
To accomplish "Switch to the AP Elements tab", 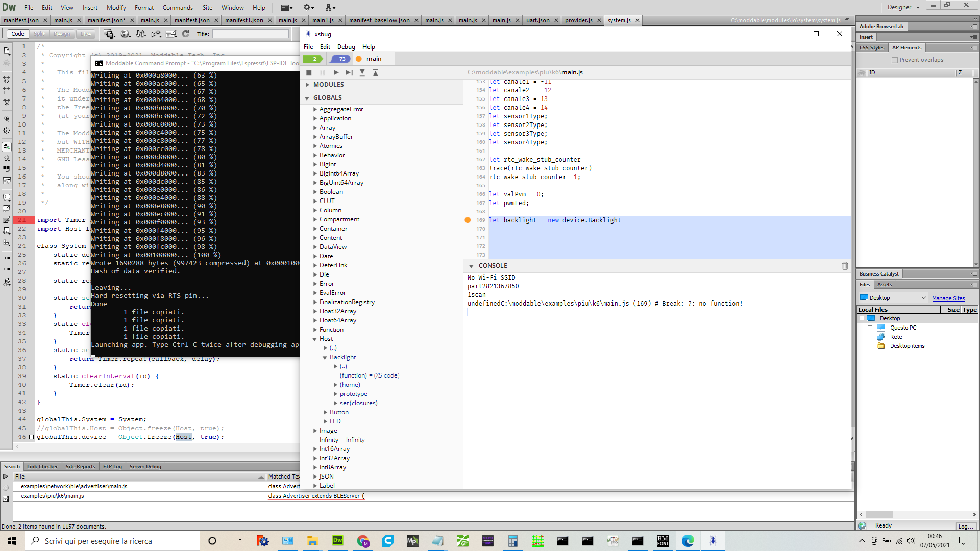I will click(907, 47).
